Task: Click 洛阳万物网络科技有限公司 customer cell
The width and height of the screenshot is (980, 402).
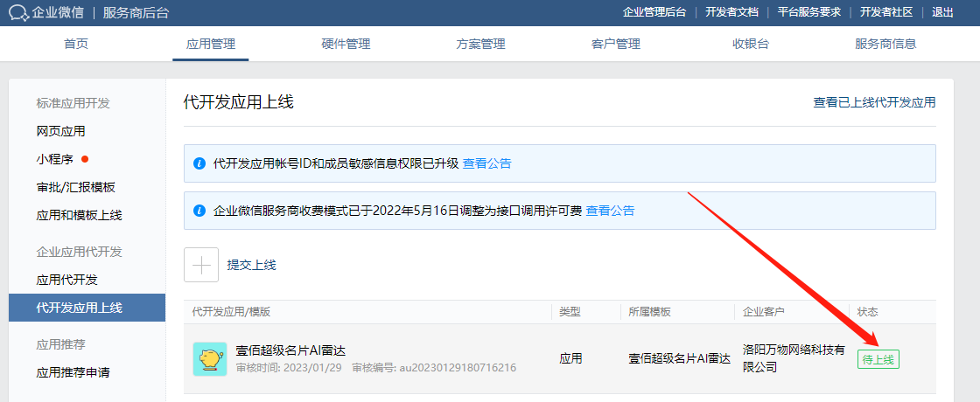Action: point(794,357)
